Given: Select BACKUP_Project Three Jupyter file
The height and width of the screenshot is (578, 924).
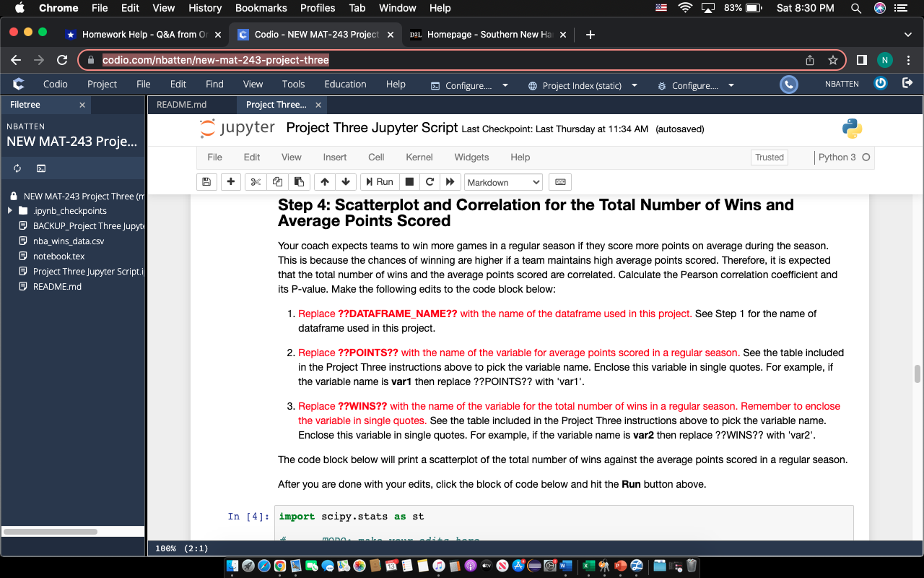Looking at the screenshot, I should click(x=89, y=226).
